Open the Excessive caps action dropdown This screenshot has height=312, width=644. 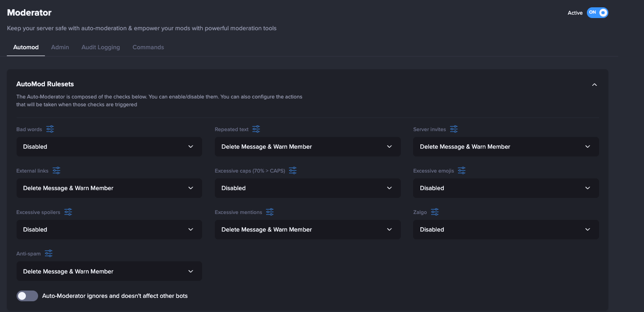click(308, 188)
